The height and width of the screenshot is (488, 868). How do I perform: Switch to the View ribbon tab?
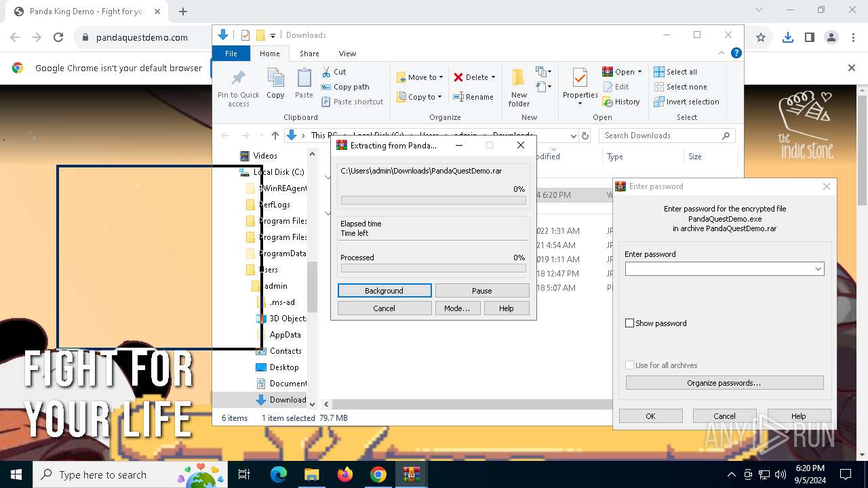pyautogui.click(x=347, y=54)
